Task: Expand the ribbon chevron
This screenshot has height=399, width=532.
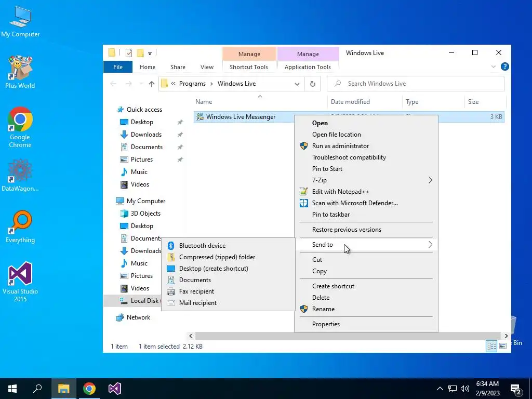Action: (x=494, y=67)
